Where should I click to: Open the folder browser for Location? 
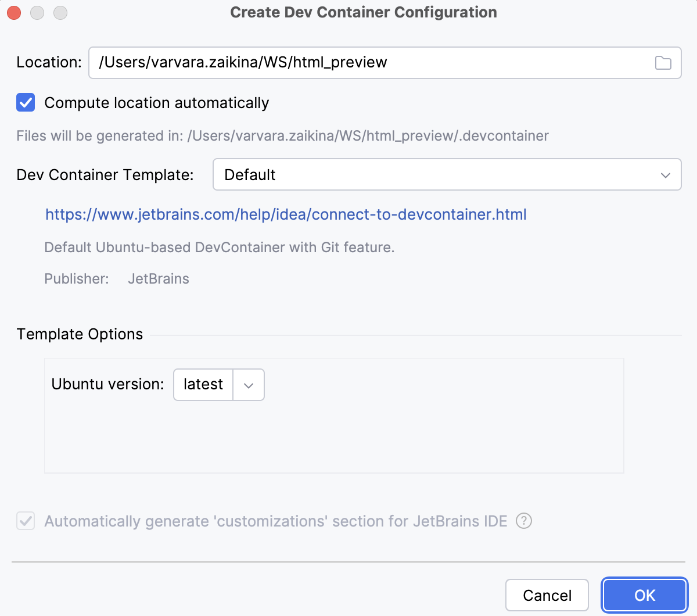[663, 62]
